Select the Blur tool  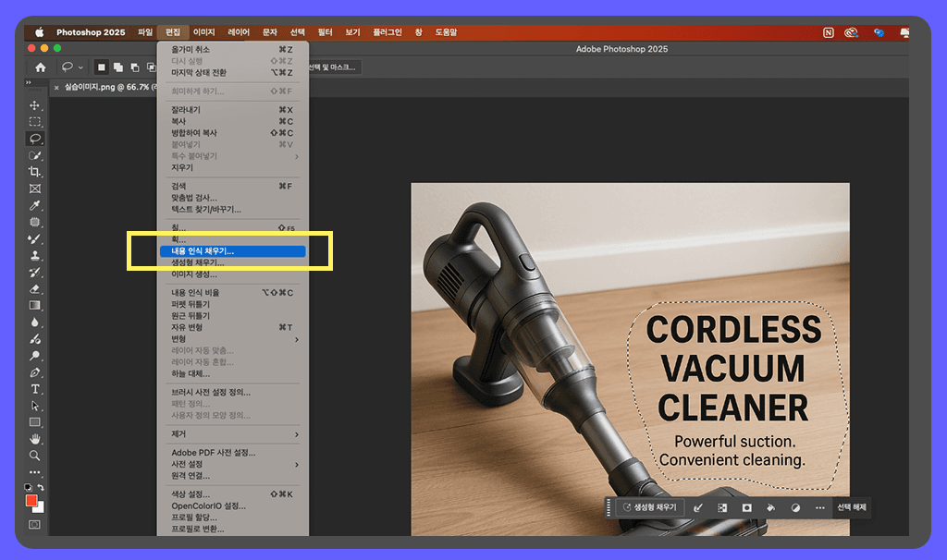coord(35,323)
